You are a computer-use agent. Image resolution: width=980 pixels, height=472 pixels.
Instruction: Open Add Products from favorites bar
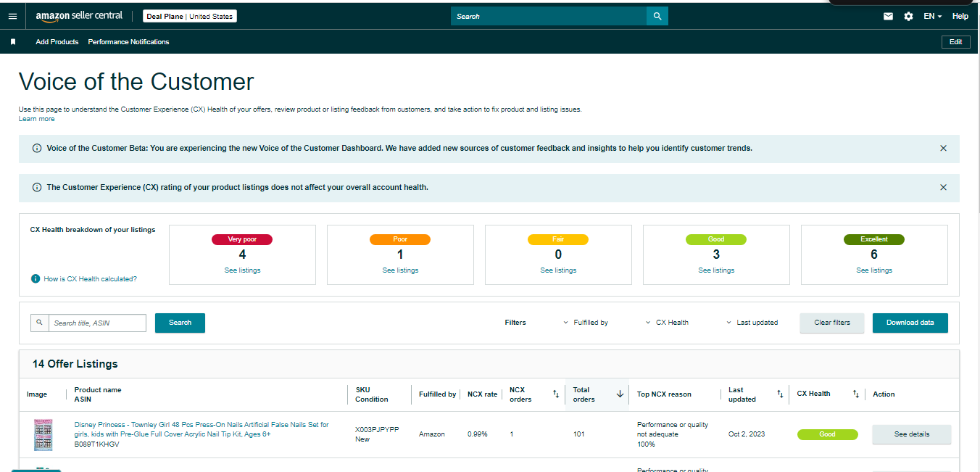click(x=57, y=42)
